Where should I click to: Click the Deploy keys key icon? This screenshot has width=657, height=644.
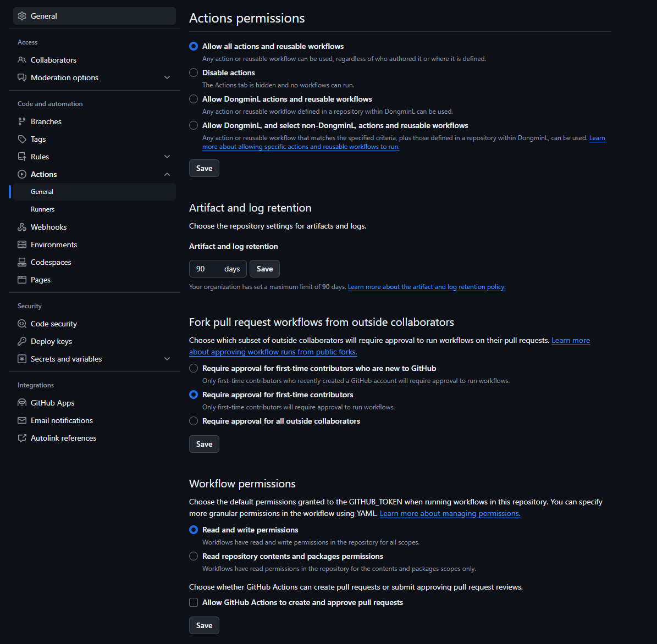click(22, 341)
